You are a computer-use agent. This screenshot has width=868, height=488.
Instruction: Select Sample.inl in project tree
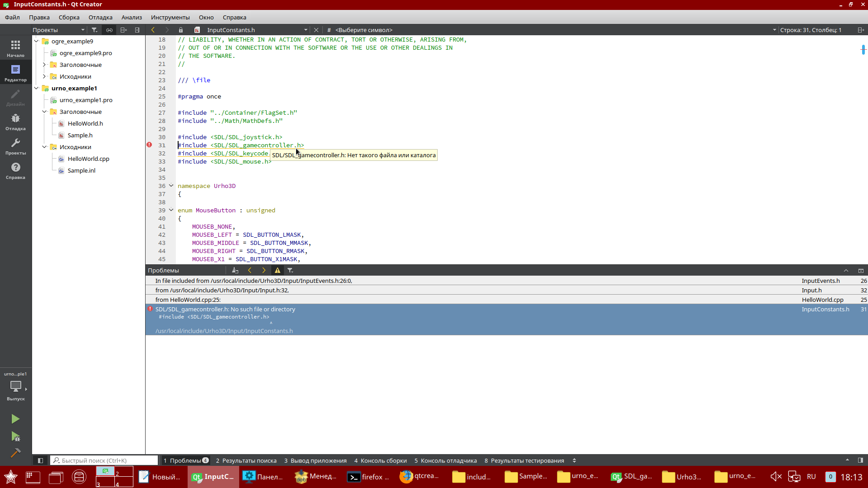pos(81,170)
